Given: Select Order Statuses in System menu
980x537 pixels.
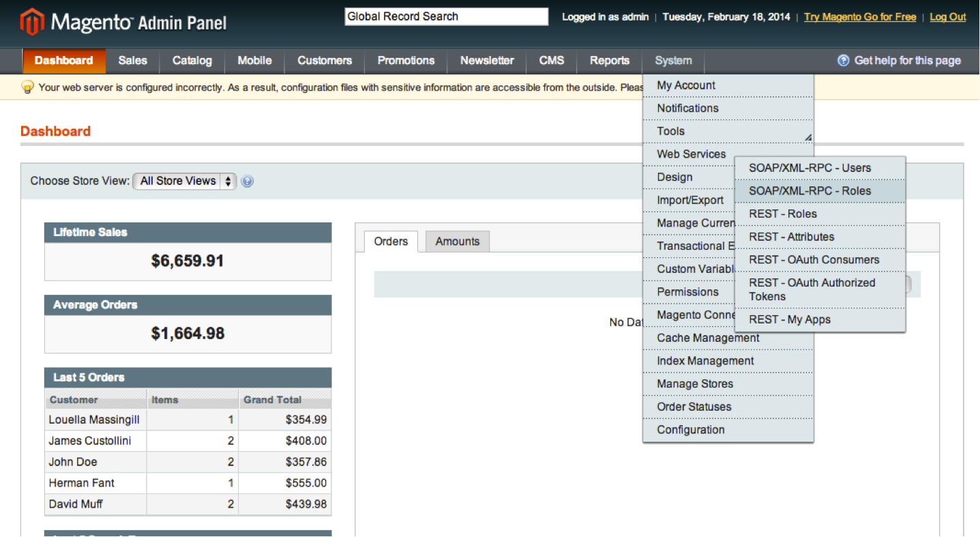Looking at the screenshot, I should pos(728,407).
